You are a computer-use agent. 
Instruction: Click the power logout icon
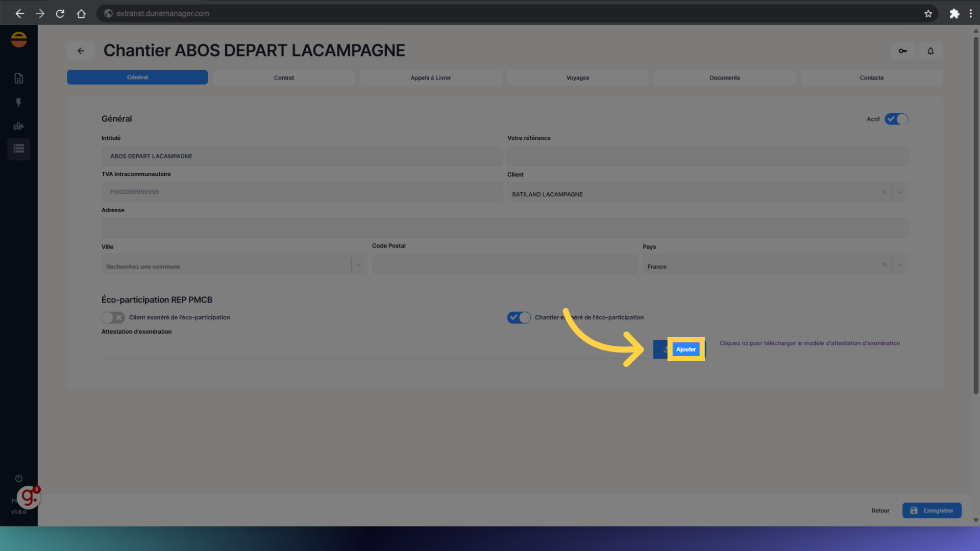click(x=19, y=478)
